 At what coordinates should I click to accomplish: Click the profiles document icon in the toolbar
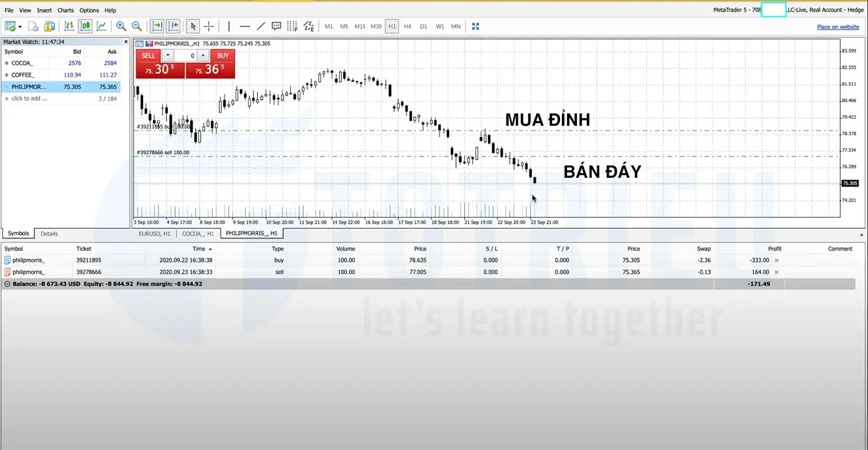pyautogui.click(x=34, y=26)
